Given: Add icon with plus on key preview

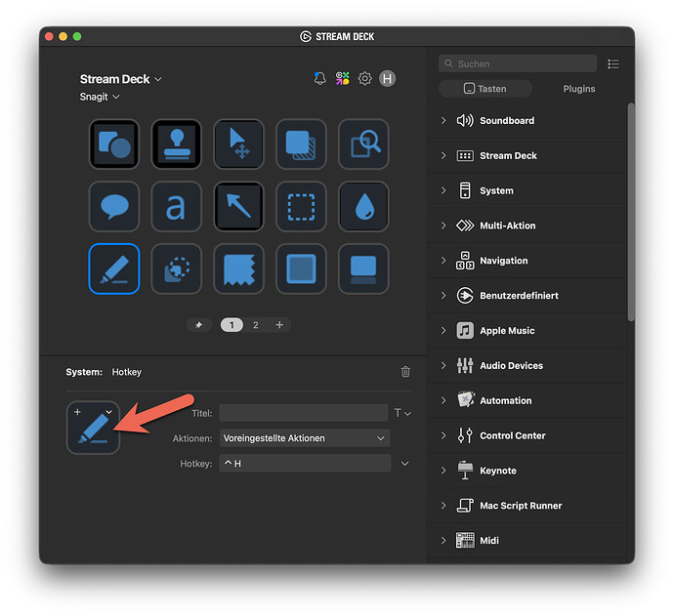Looking at the screenshot, I should click(x=77, y=412).
